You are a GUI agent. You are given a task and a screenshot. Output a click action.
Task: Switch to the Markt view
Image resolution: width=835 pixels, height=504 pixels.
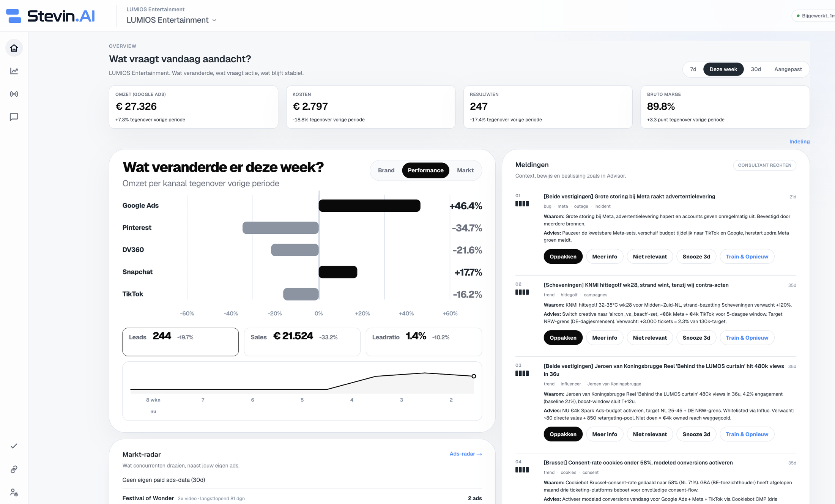click(x=465, y=170)
